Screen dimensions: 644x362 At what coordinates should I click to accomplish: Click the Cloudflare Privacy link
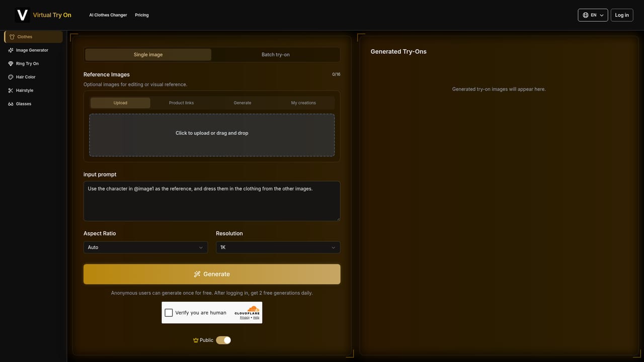pyautogui.click(x=245, y=318)
